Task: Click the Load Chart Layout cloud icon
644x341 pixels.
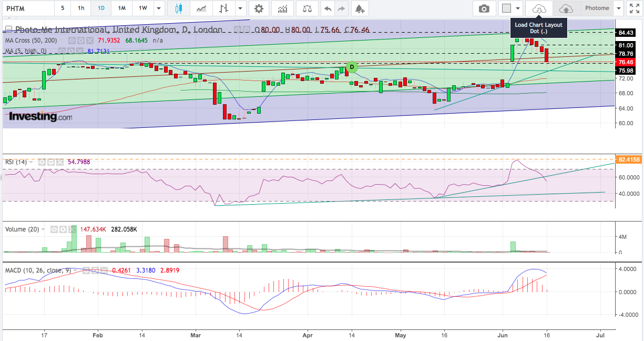Action: coord(539,8)
